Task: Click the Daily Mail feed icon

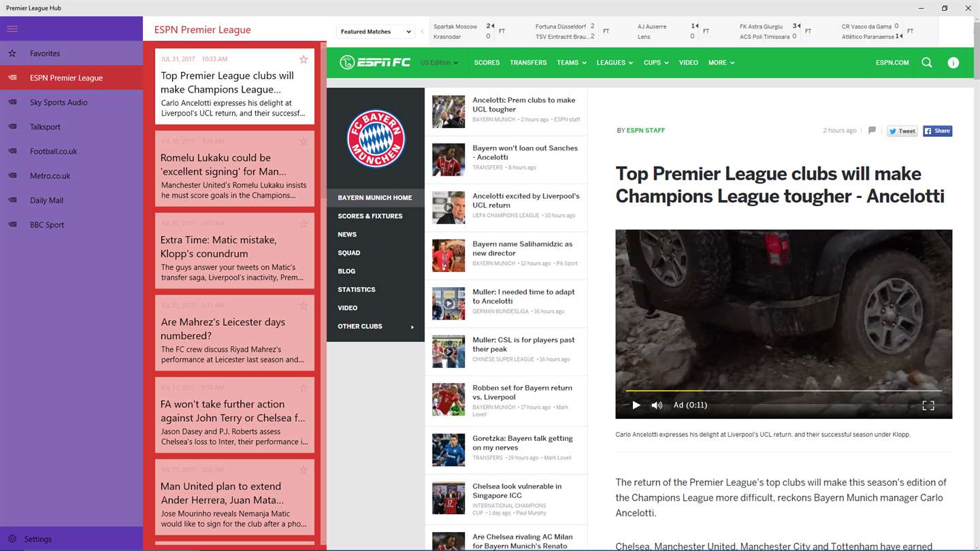Action: click(12, 200)
